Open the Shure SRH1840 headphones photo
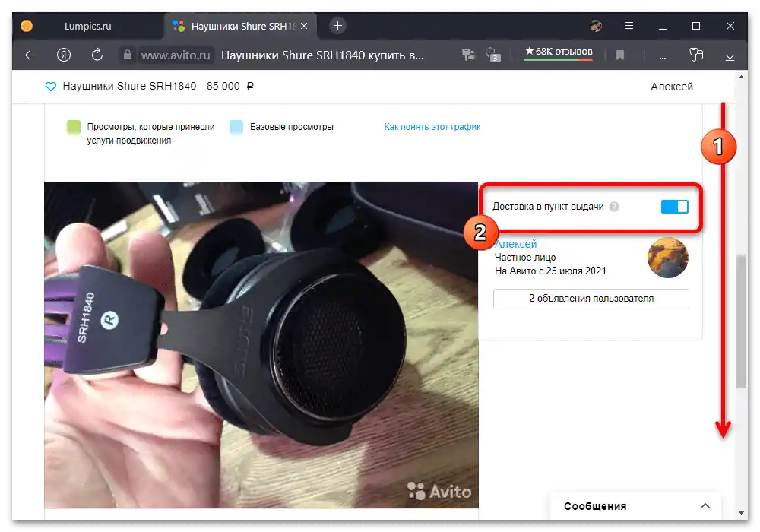This screenshot has width=760, height=532. [x=261, y=345]
